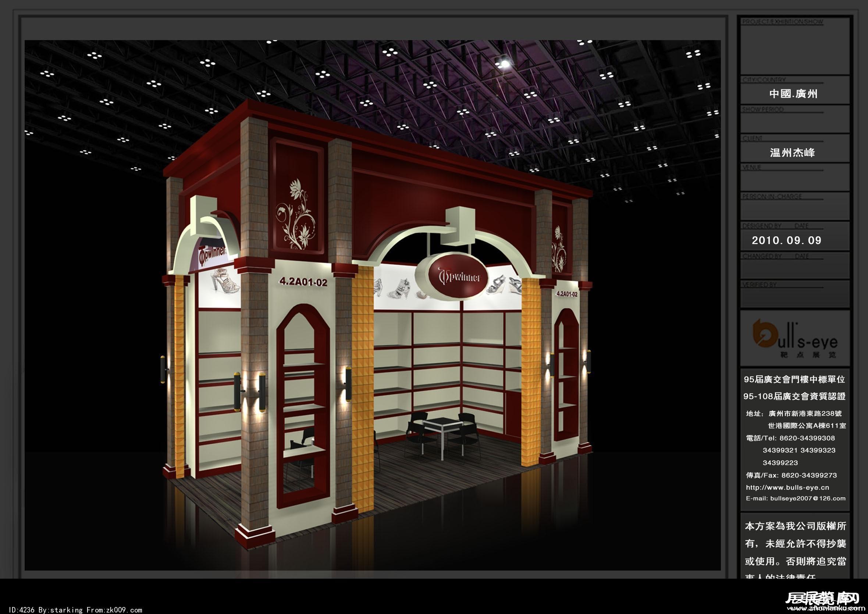Image resolution: width=868 pixels, height=614 pixels.
Task: Click the 2010. 09. 09 date field
Action: click(x=786, y=240)
